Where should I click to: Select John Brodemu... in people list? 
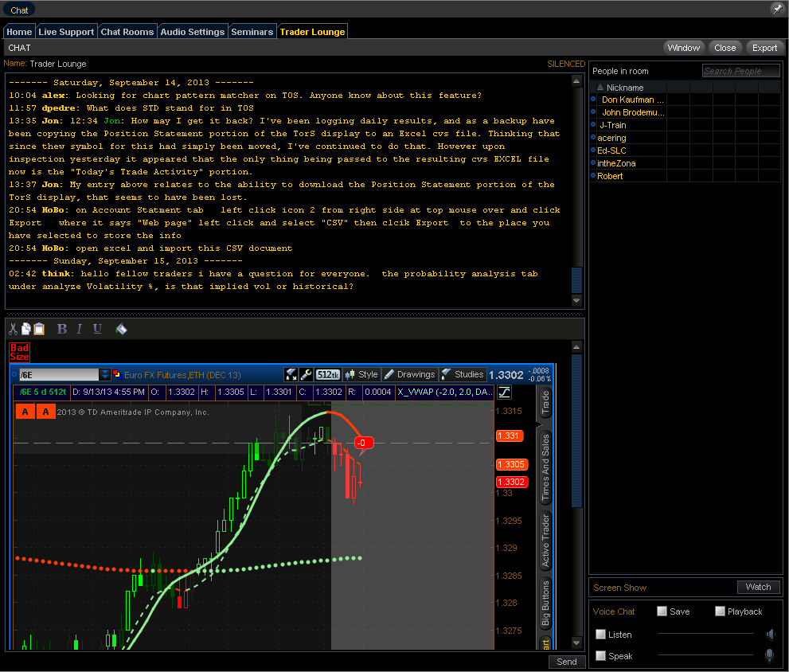pyautogui.click(x=633, y=112)
